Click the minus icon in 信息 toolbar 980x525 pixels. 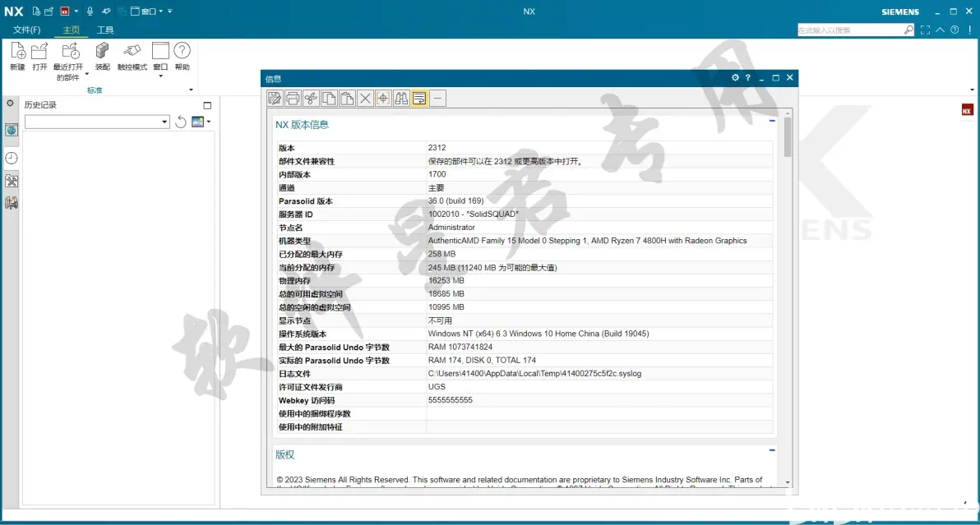[x=437, y=98]
